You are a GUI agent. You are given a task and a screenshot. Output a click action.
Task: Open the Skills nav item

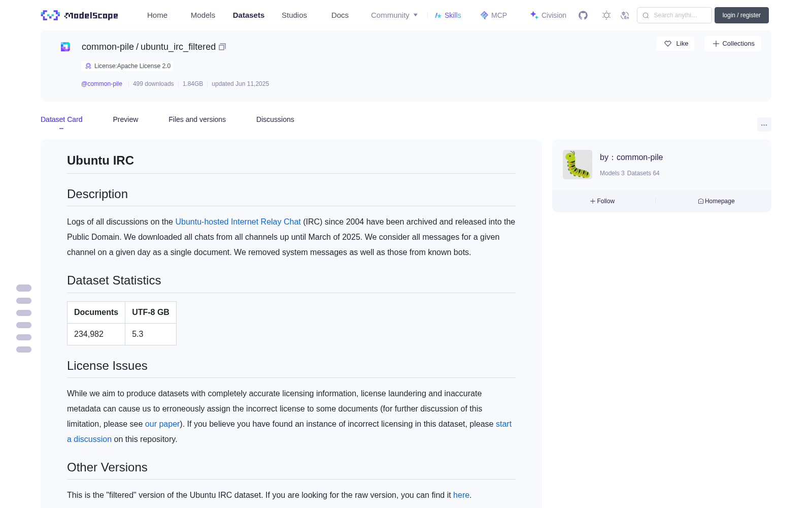(448, 15)
